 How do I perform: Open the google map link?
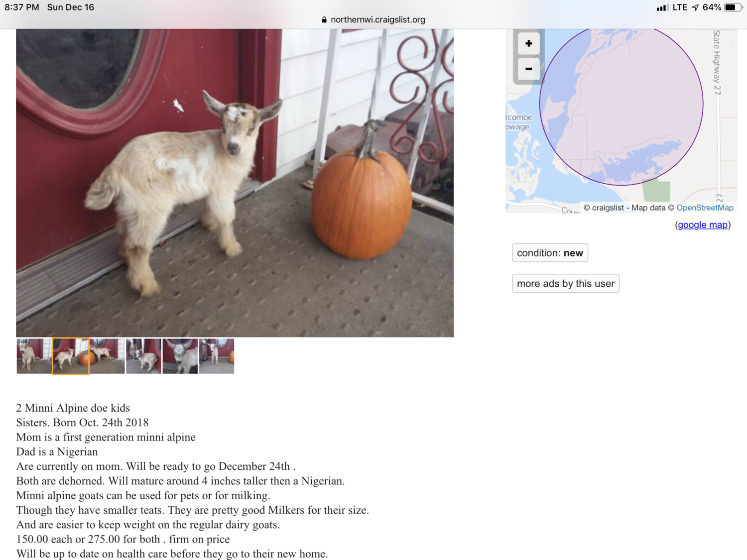coord(703,225)
